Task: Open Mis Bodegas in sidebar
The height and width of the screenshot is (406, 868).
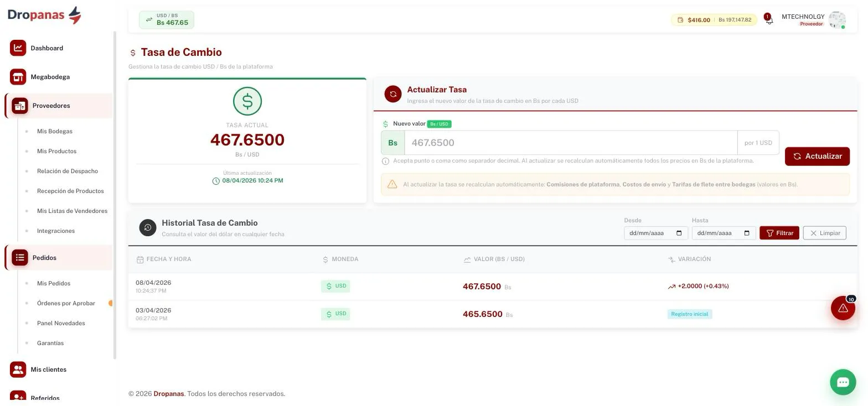Action: [x=55, y=131]
